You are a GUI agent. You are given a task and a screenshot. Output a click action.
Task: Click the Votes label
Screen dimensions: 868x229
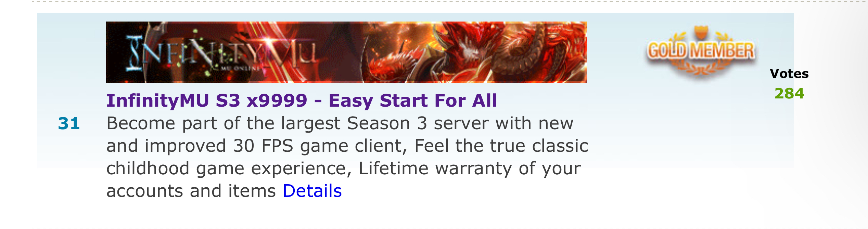(x=789, y=73)
